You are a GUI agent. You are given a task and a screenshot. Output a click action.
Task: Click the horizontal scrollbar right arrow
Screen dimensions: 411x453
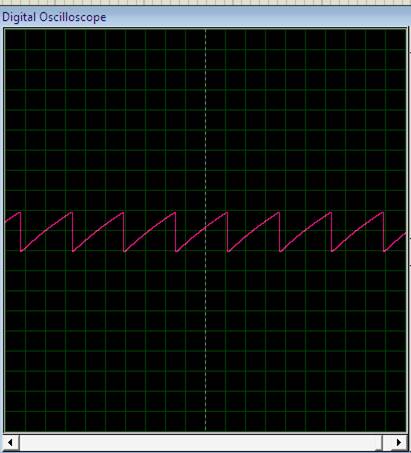point(399,443)
